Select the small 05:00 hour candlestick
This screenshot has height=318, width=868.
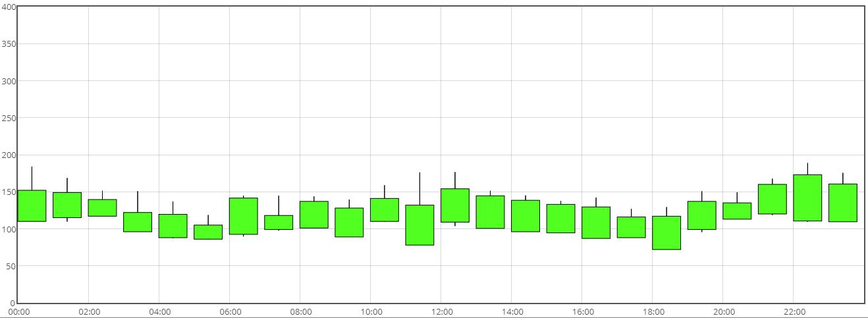(x=208, y=232)
